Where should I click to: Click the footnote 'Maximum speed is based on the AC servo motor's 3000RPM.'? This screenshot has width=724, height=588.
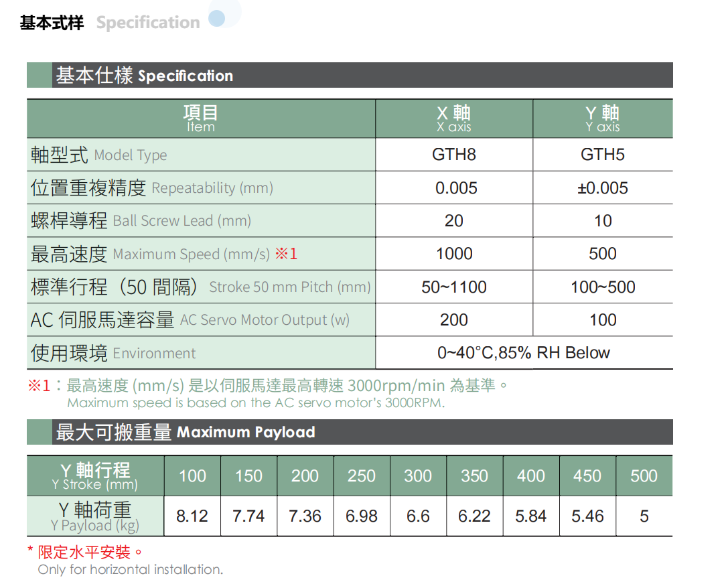click(257, 403)
